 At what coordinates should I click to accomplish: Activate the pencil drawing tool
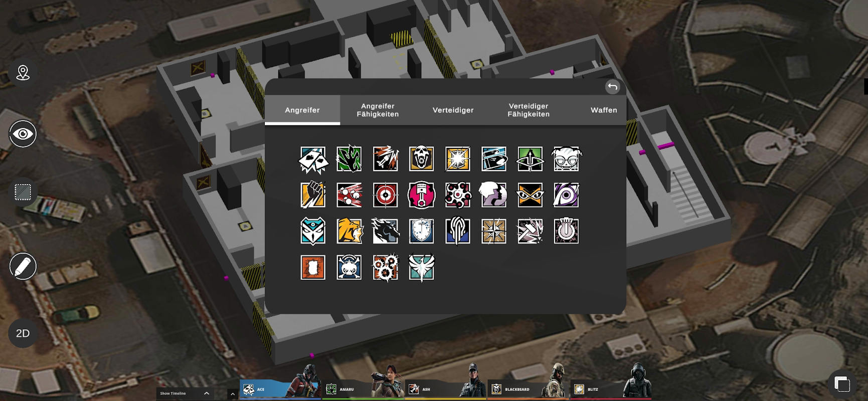(x=23, y=266)
